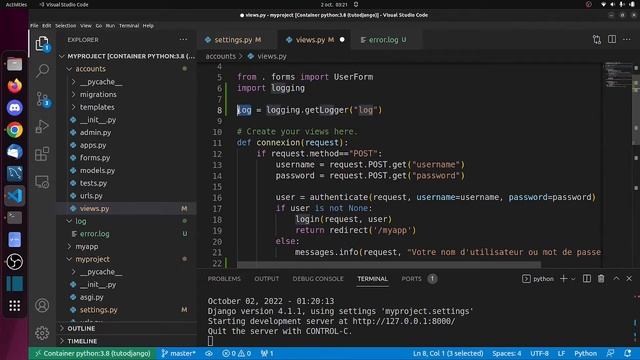Image resolution: width=640 pixels, height=360 pixels.
Task: Open the Manage gear menu
Action: pyautogui.click(x=42, y=333)
